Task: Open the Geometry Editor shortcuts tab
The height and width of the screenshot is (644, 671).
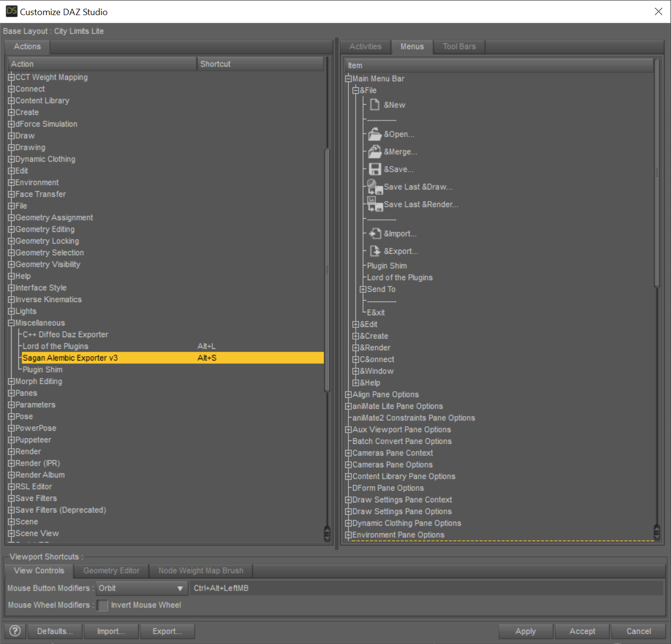Action: point(111,571)
